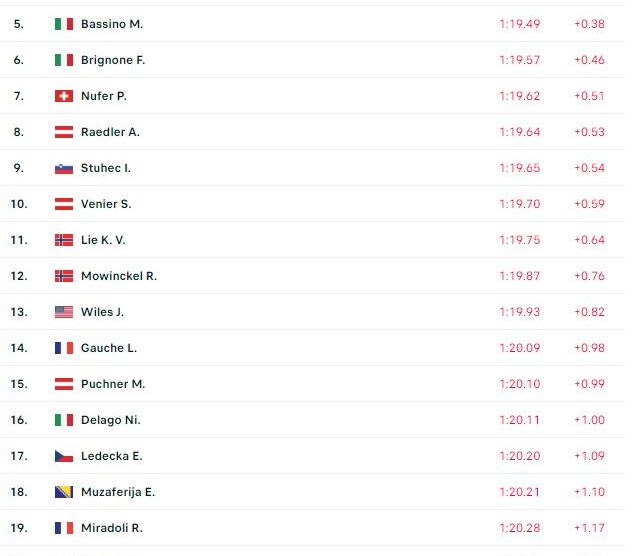Click rank number 17. in the list
Screen dimensions: 634x556
coord(19,456)
